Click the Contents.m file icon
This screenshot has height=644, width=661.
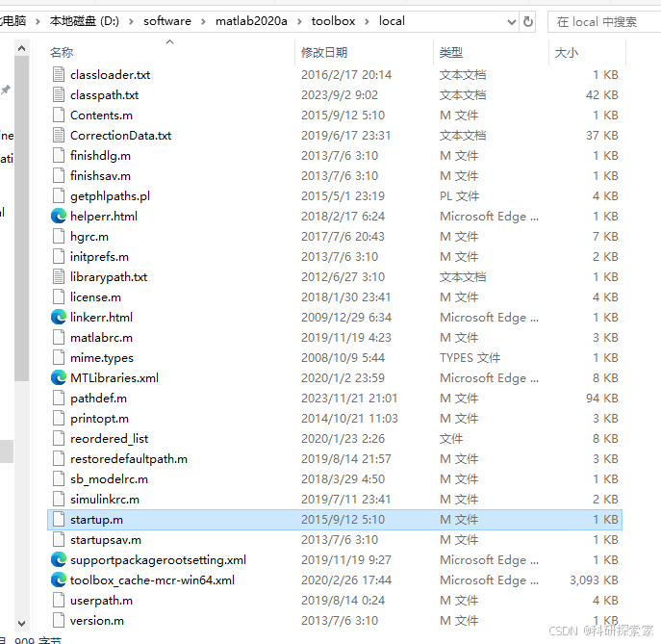(59, 116)
